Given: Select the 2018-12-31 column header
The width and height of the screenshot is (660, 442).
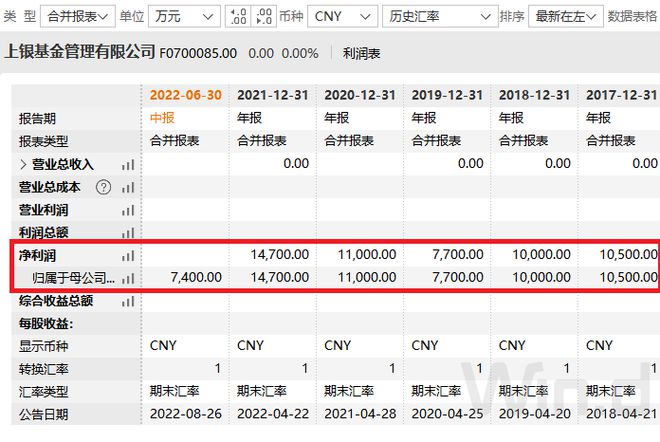Looking at the screenshot, I should tap(535, 95).
